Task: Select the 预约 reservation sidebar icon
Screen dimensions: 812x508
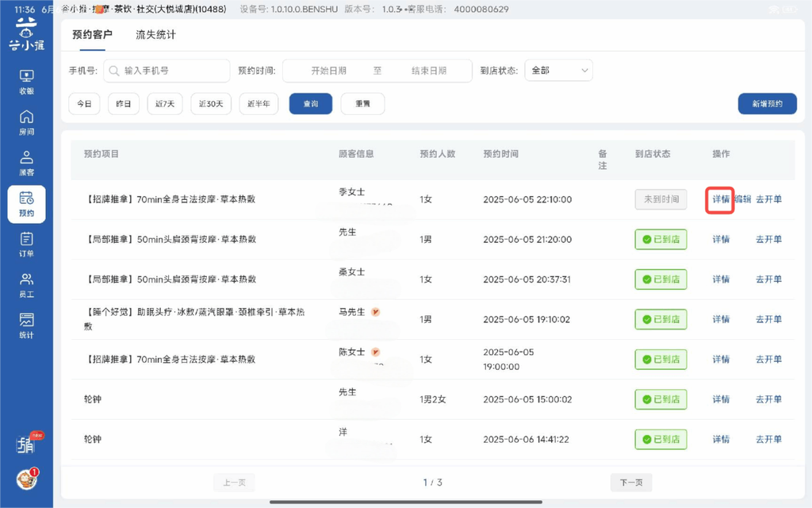Action: tap(26, 204)
